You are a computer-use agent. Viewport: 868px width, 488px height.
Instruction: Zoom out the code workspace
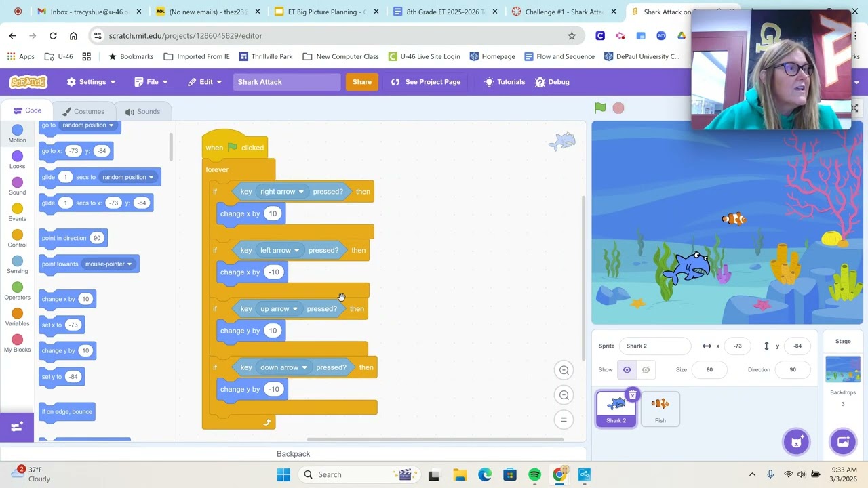tap(564, 395)
